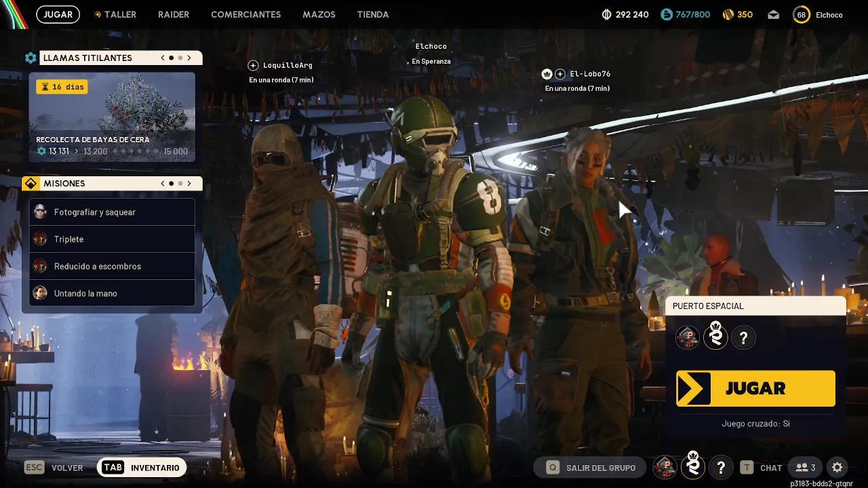Open INVENTARIO with the TAB button
This screenshot has height=488, width=868.
[x=142, y=468]
